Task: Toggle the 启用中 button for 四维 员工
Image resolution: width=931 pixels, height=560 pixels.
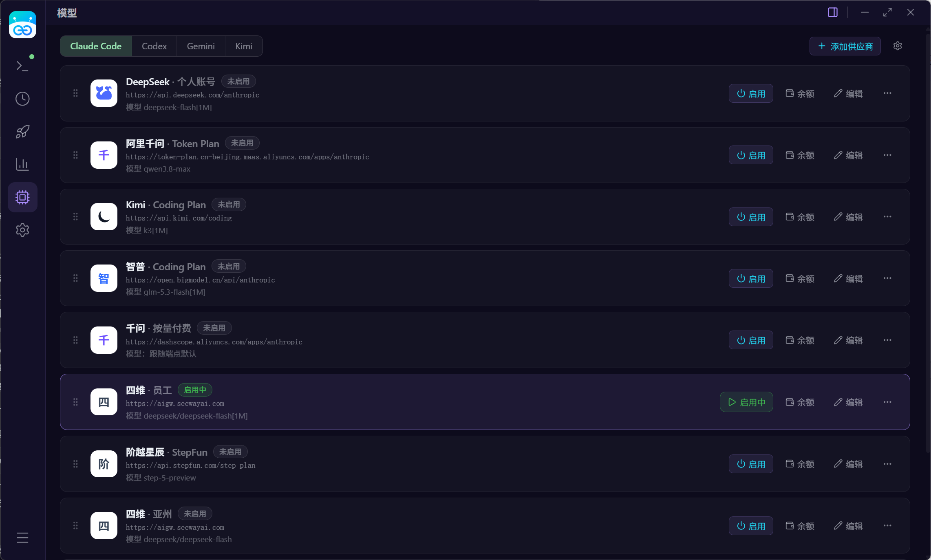Action: click(x=746, y=402)
